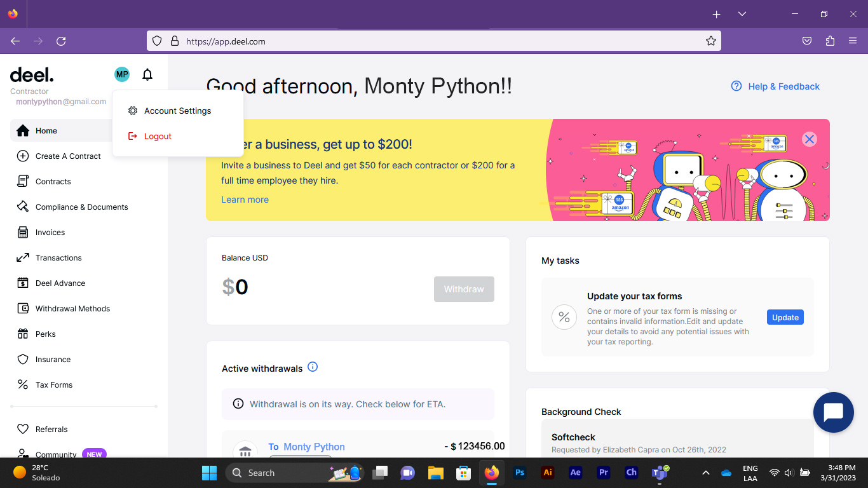Viewport: 868px width, 488px height.
Task: Open Deel Advance label in sidebar
Action: [60, 283]
